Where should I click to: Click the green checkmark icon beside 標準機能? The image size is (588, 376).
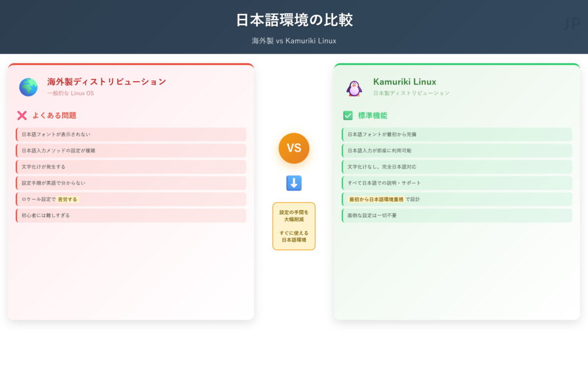coord(348,116)
